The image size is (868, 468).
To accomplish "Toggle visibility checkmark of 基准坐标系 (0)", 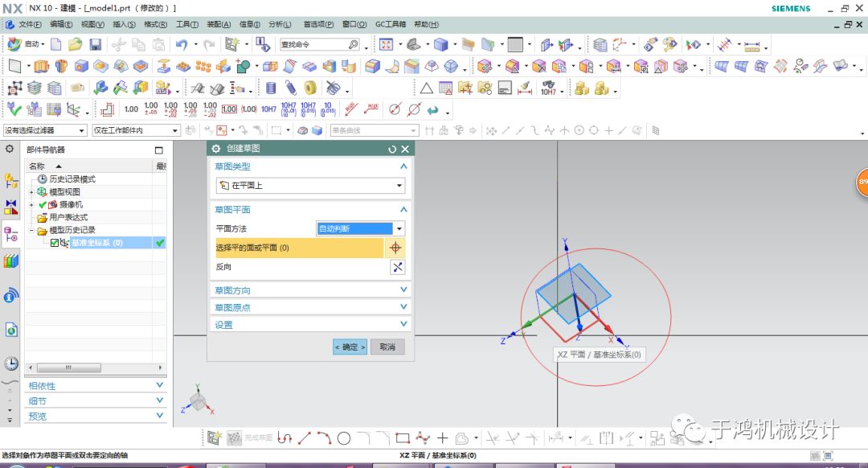I will (x=159, y=243).
